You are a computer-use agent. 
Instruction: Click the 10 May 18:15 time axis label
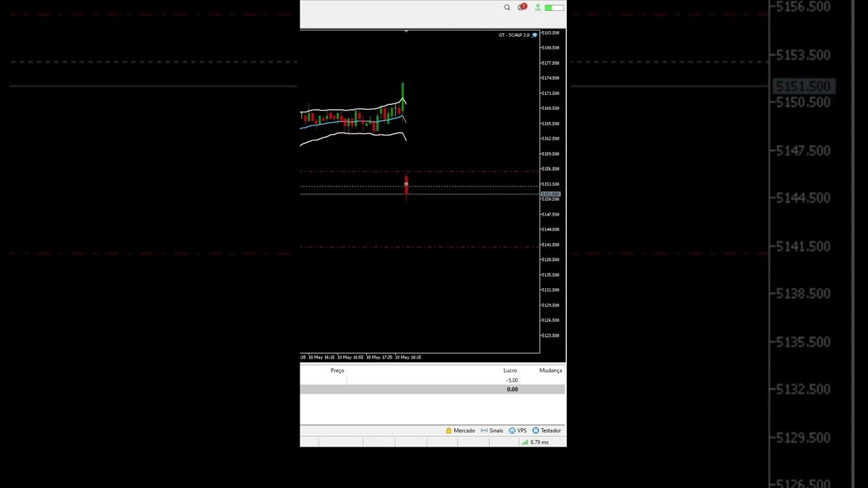(408, 357)
